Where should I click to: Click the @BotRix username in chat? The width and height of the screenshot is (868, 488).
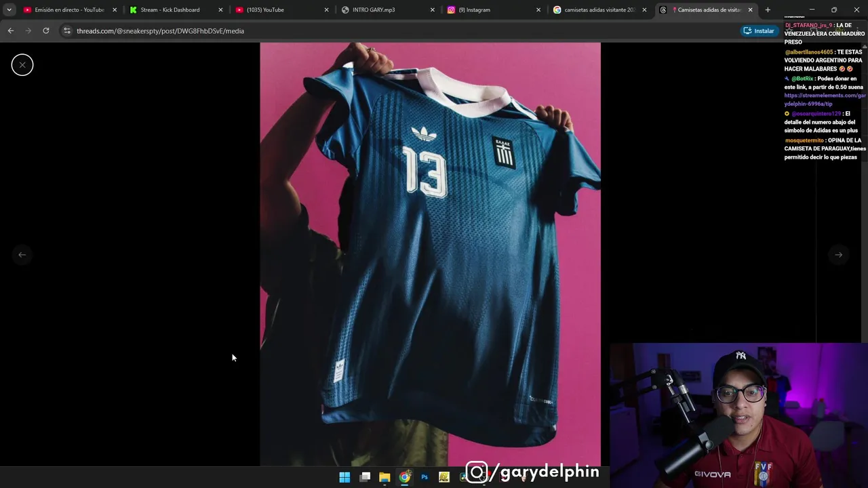coord(802,79)
